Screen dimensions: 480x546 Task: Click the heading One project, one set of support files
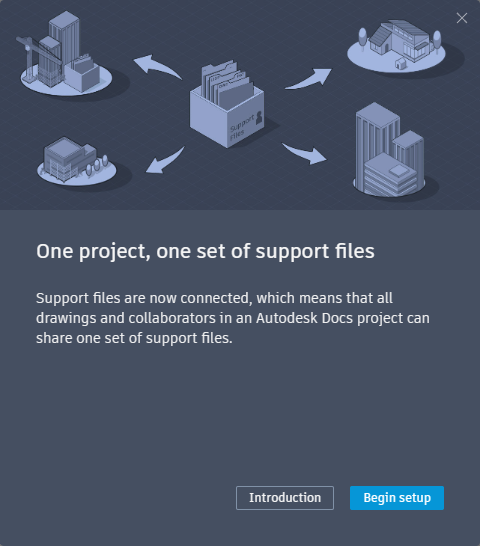point(206,251)
